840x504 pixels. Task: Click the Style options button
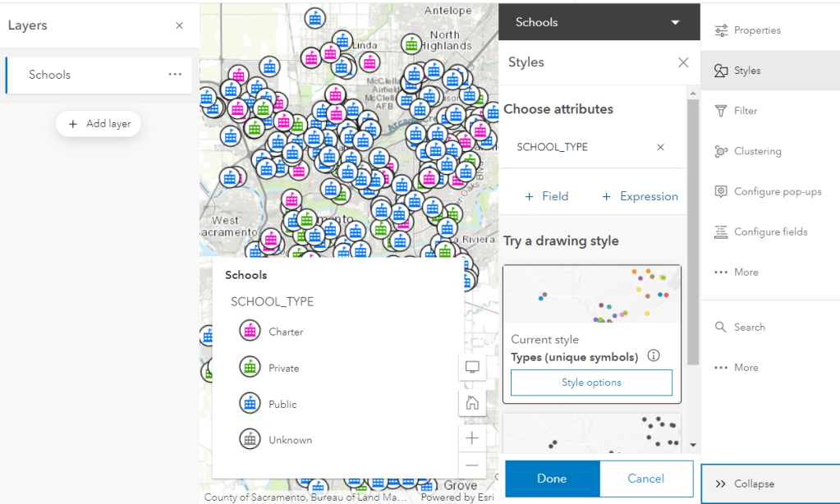tap(591, 383)
